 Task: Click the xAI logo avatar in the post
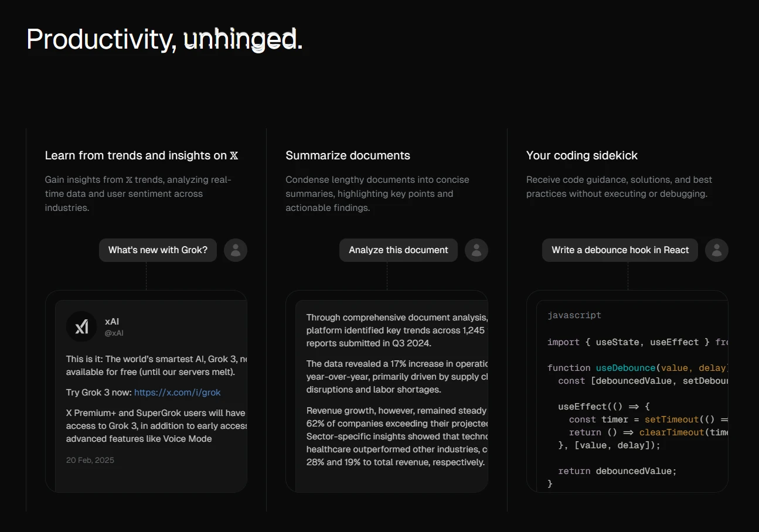pyautogui.click(x=81, y=326)
